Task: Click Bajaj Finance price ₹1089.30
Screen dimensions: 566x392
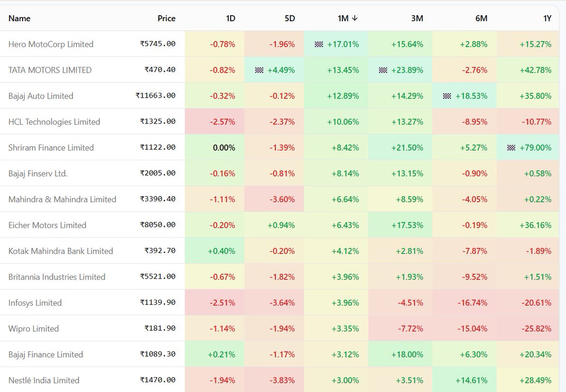Action: coord(158,355)
